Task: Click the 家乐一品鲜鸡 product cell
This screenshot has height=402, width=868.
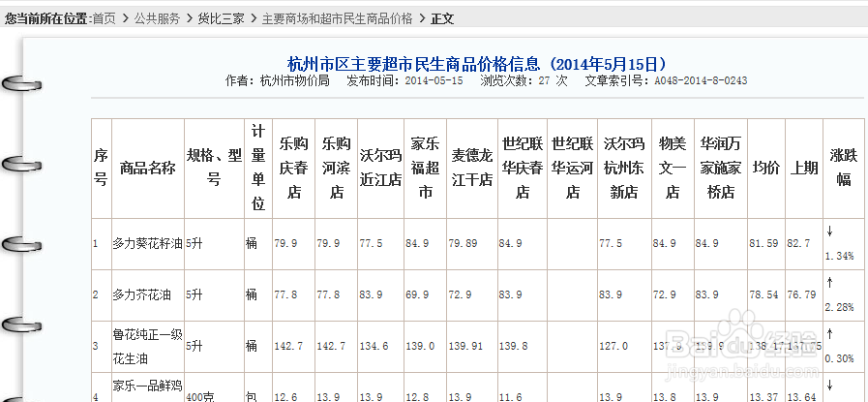Action: point(148,386)
